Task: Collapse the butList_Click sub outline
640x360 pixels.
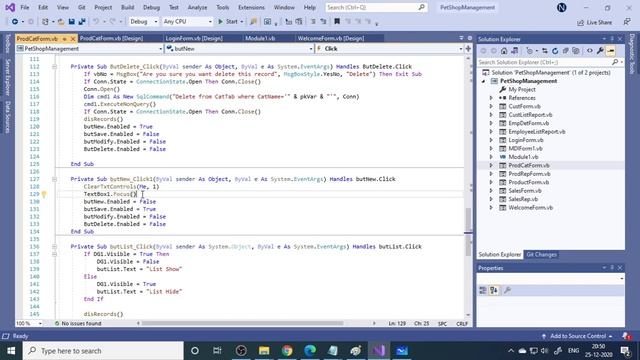Action: tap(54, 247)
